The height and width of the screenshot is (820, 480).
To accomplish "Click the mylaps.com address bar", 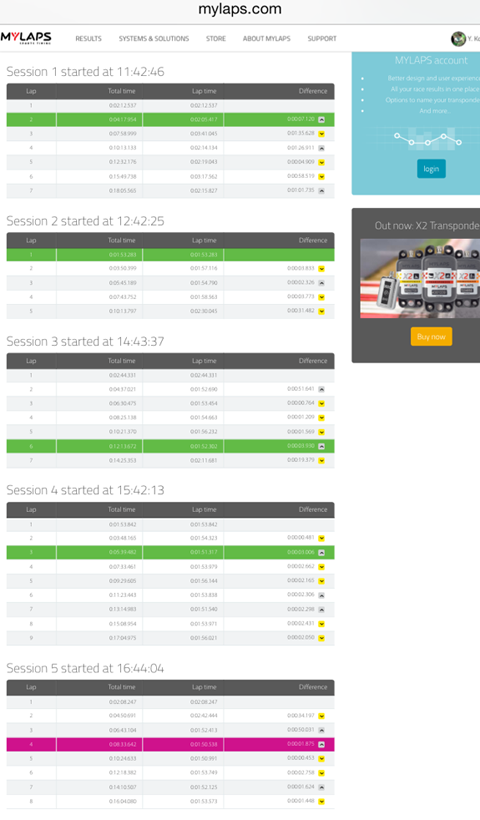I will coord(240,9).
